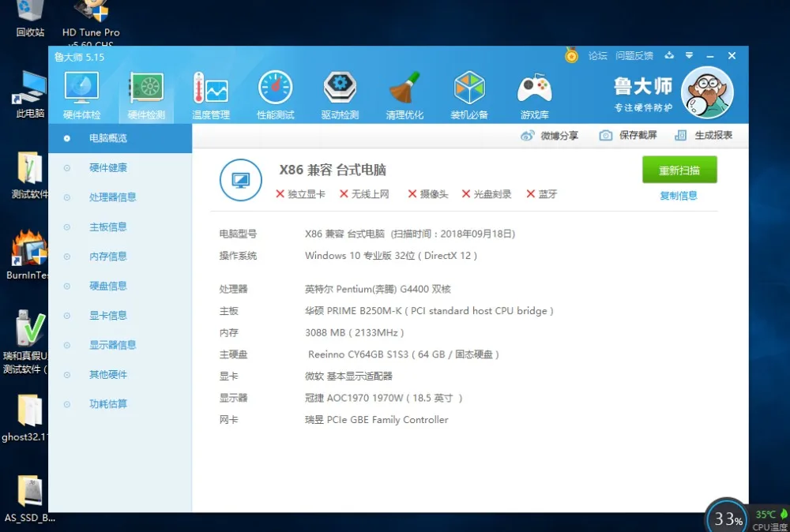Click the 复制信息 copy info link
The height and width of the screenshot is (532, 790).
coord(679,196)
